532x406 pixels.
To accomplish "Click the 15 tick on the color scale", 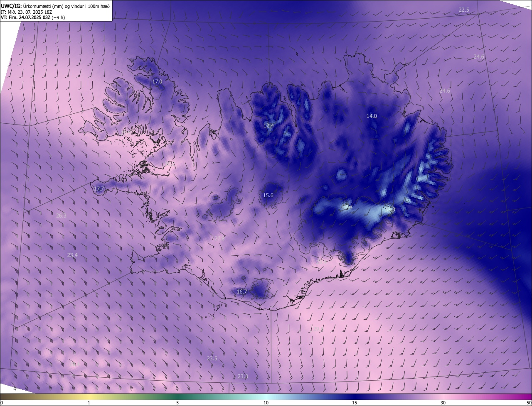I will pos(355,403).
